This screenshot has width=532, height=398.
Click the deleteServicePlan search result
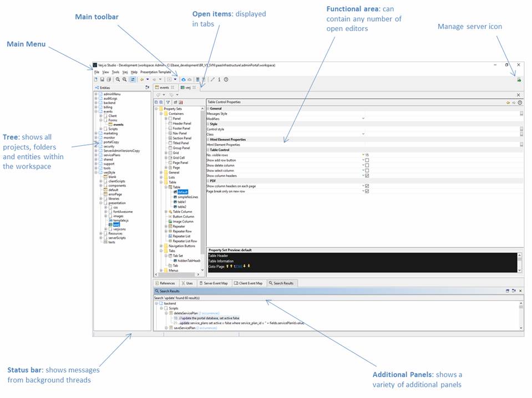coord(186,313)
